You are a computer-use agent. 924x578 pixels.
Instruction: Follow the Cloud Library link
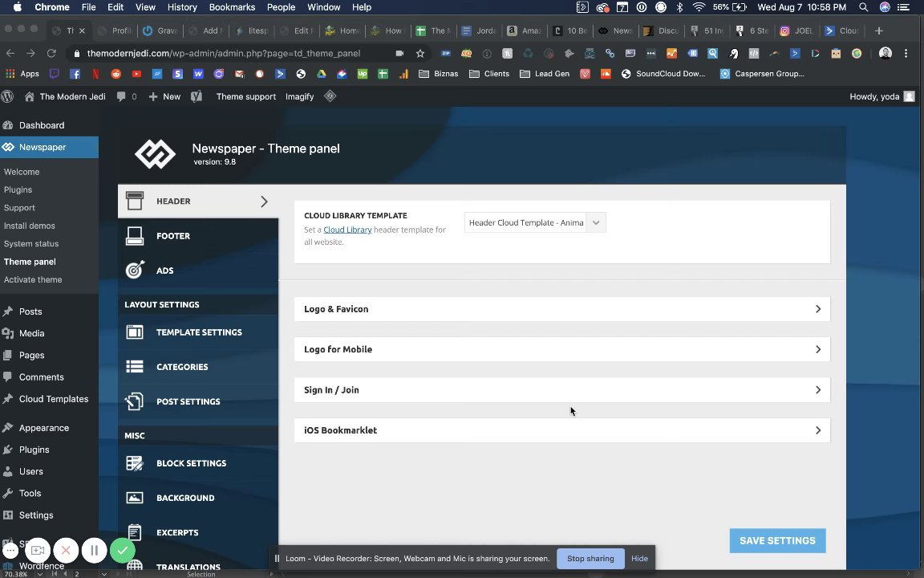pos(347,230)
